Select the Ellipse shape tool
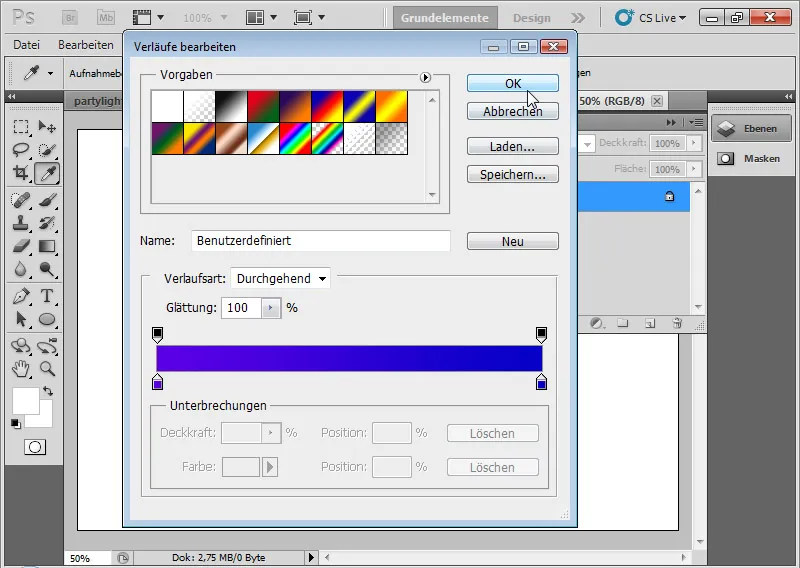Screen dimensions: 800x568 click(47, 319)
